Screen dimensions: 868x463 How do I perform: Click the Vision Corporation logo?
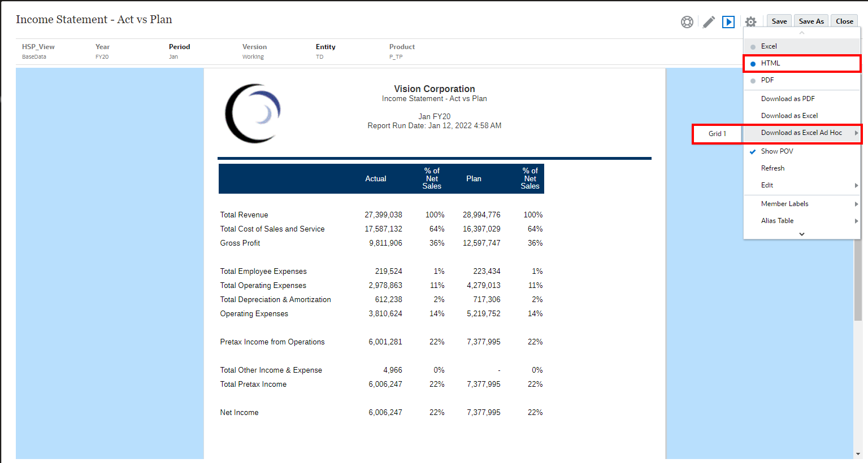pyautogui.click(x=253, y=112)
